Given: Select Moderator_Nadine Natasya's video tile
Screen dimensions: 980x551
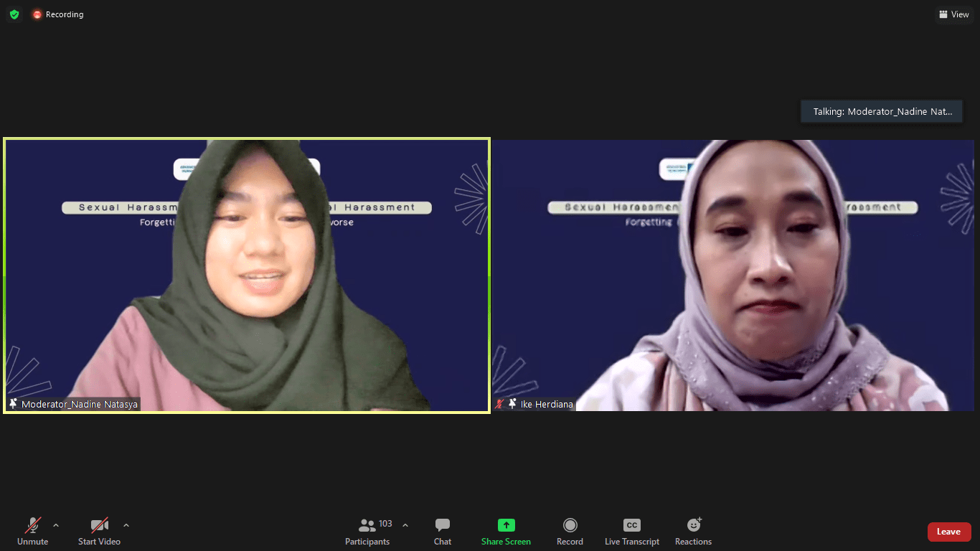Looking at the screenshot, I should pos(247,275).
